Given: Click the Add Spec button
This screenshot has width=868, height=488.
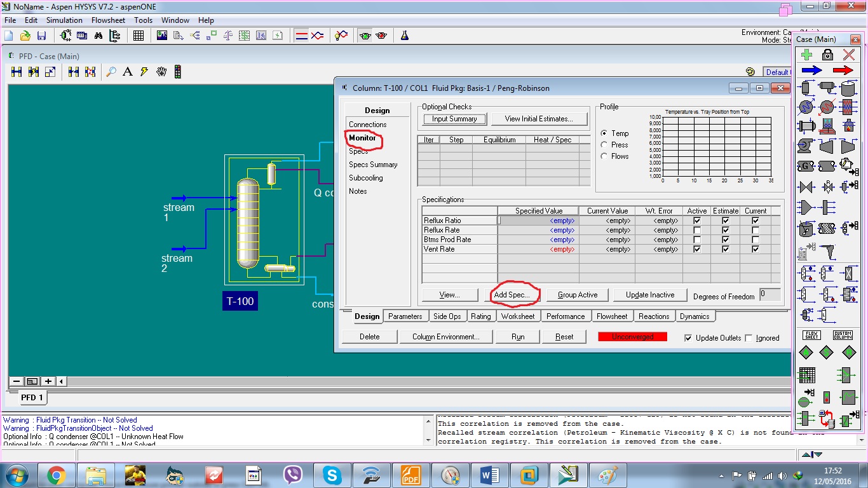Looking at the screenshot, I should tap(513, 295).
